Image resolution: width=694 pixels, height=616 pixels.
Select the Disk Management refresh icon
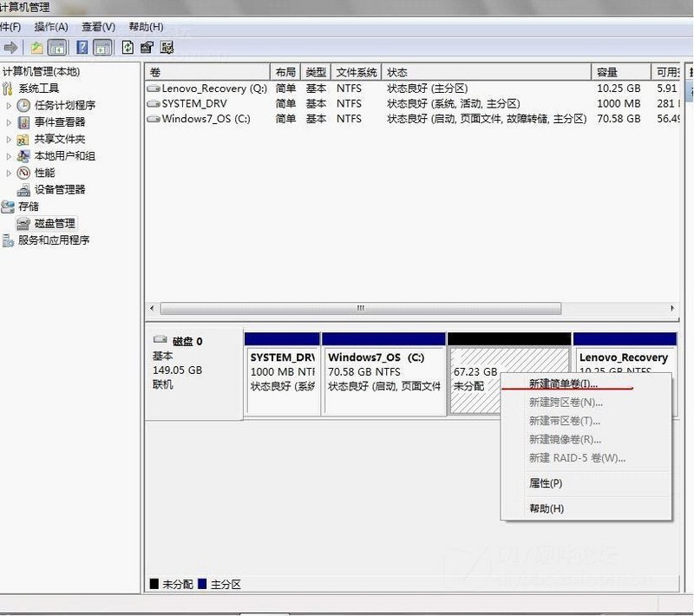point(127,47)
